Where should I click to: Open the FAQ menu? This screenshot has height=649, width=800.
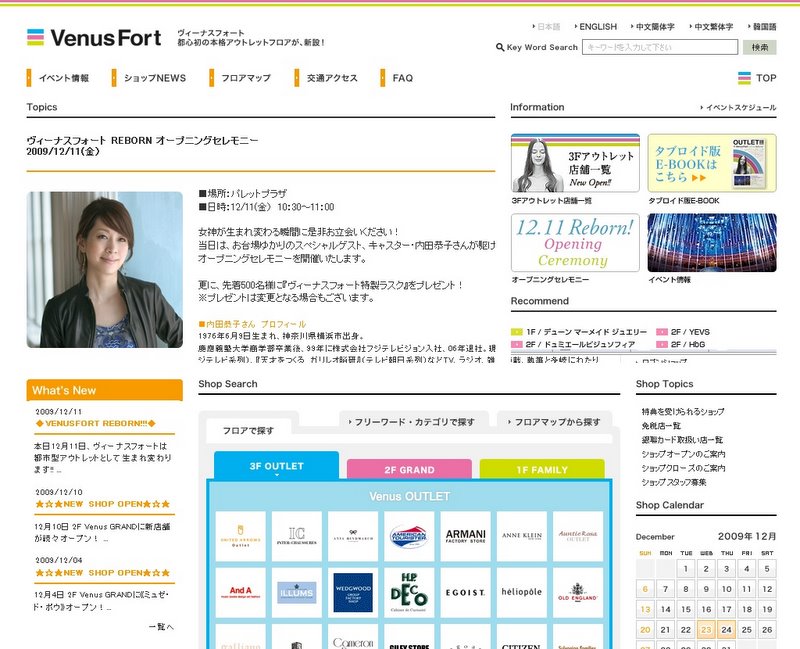coord(397,78)
